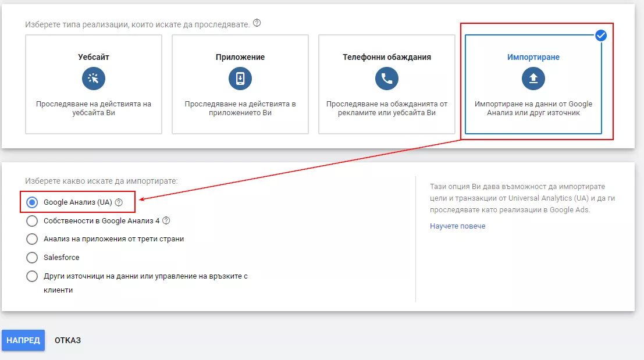
Task: Select the Google Анализ (UA) radio button
Action: [32, 202]
